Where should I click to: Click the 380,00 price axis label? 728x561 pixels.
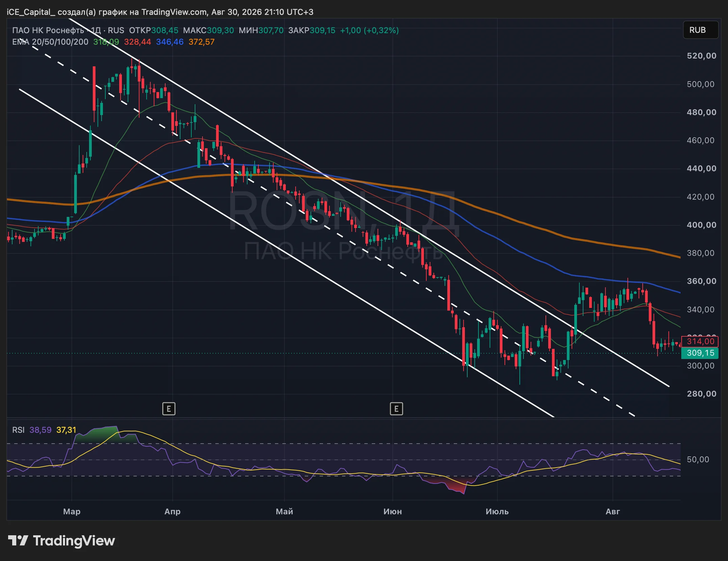(701, 253)
